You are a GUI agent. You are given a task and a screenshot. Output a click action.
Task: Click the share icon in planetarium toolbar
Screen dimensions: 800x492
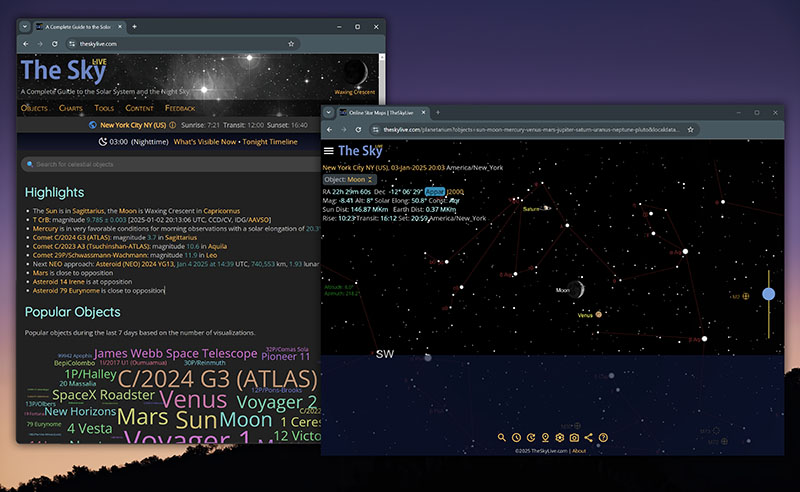588,437
